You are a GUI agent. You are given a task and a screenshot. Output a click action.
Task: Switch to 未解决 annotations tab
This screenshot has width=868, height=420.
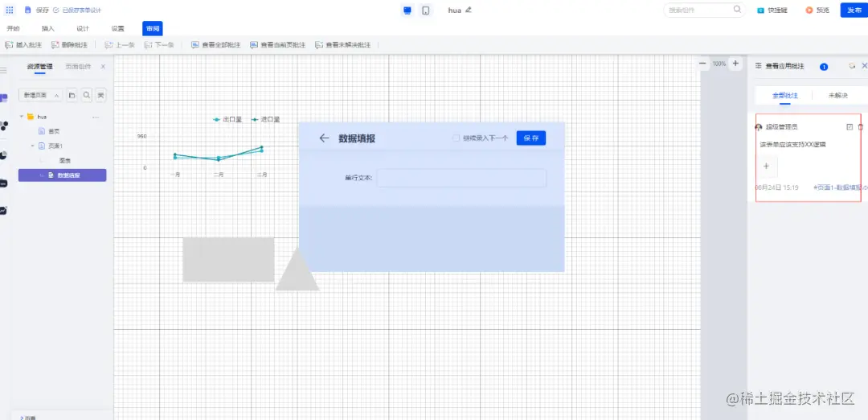[837, 95]
